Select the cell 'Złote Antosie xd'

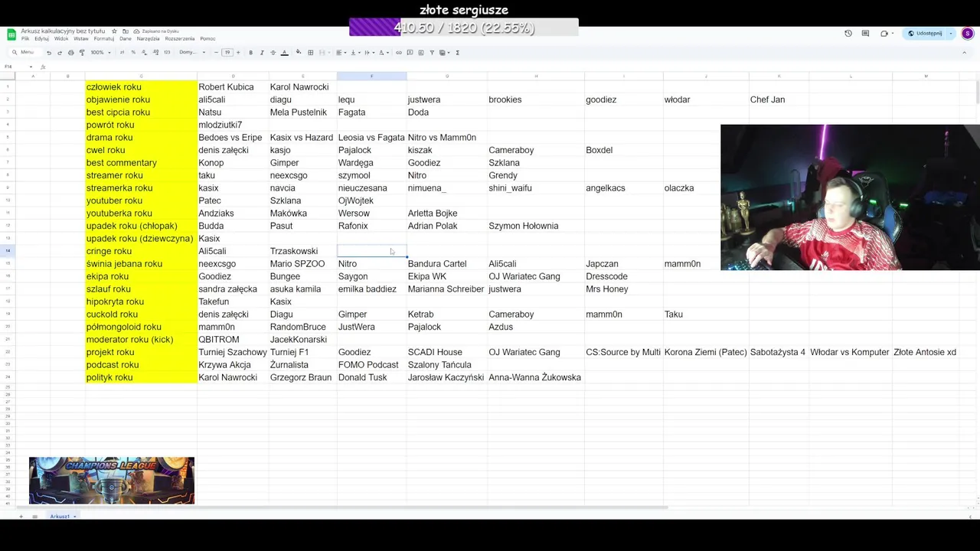click(x=924, y=352)
